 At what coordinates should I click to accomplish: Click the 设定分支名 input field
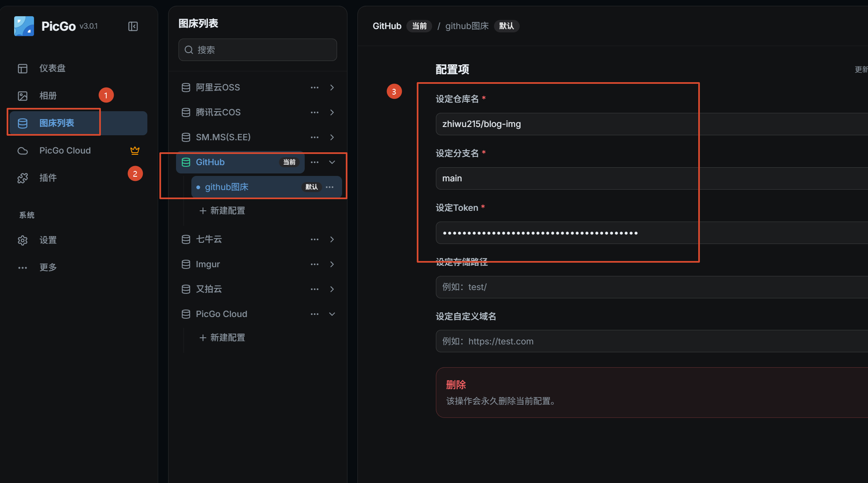[652, 178]
